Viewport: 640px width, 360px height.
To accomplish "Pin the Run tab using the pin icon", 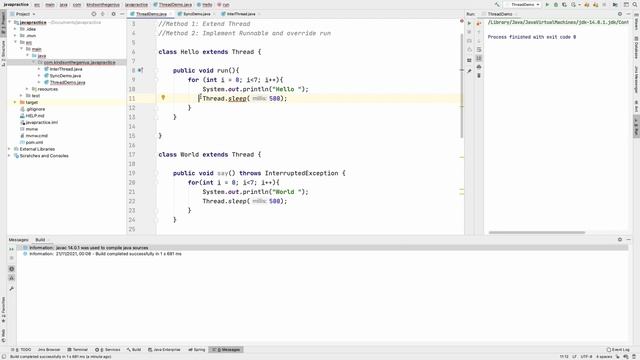I will [x=469, y=71].
